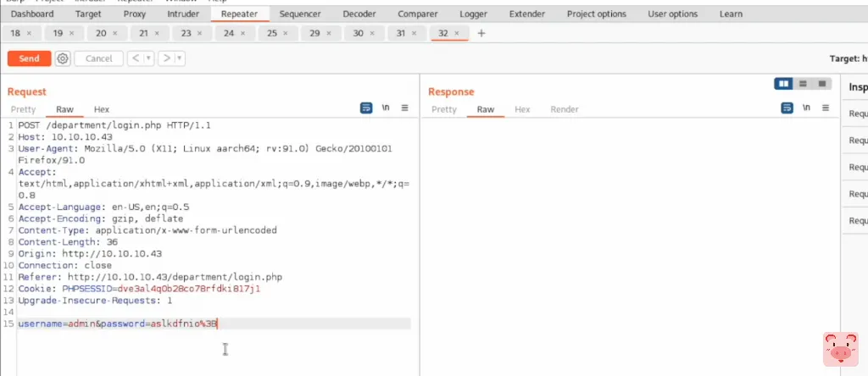The image size is (868, 376).
Task: Open the Project options tab
Action: pyautogui.click(x=596, y=14)
